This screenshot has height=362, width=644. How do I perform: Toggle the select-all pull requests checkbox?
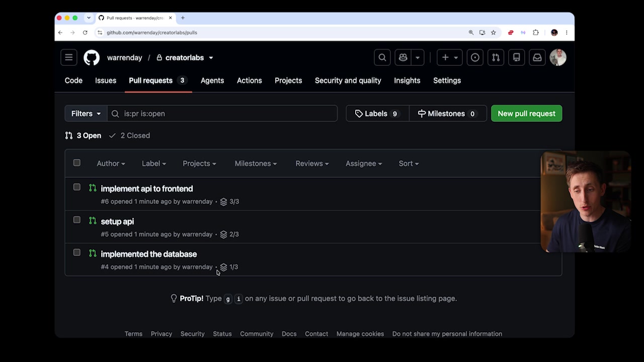(76, 163)
